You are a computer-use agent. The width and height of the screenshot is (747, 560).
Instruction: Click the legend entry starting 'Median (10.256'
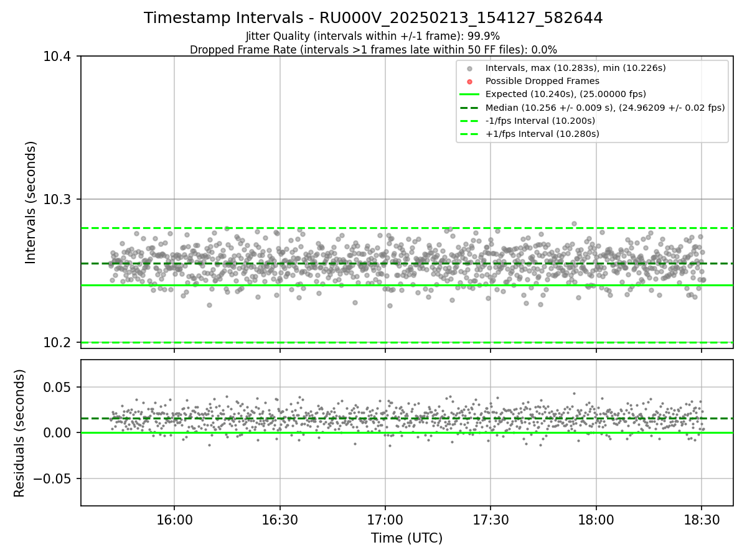tap(605, 108)
